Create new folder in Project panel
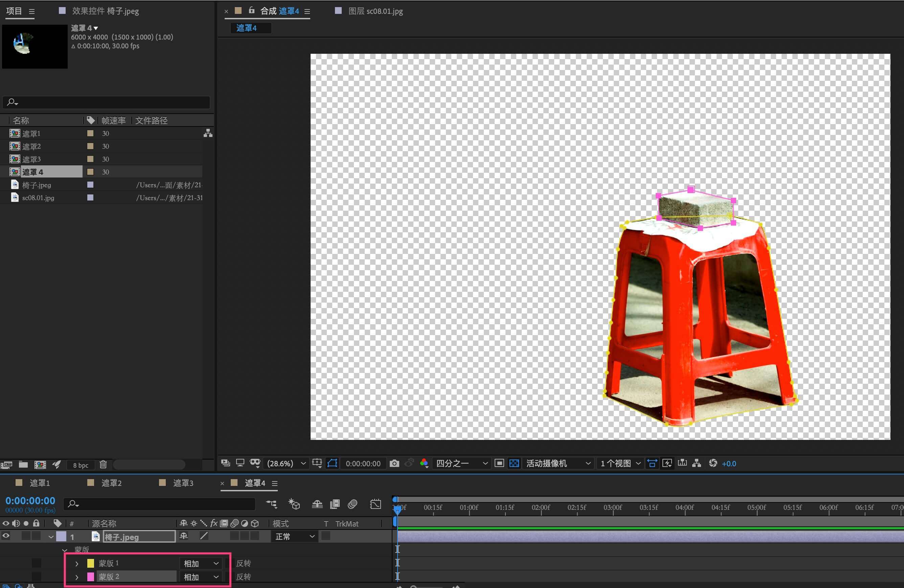This screenshot has height=588, width=904. tap(23, 464)
